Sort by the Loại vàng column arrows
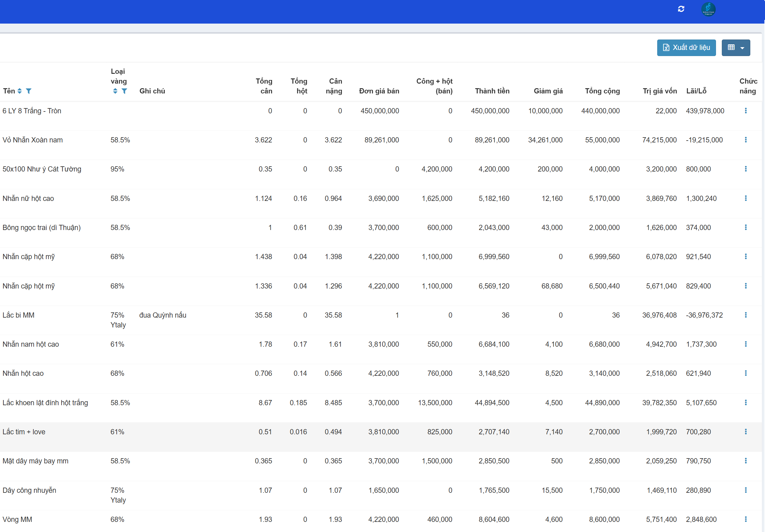765x532 pixels. point(115,91)
